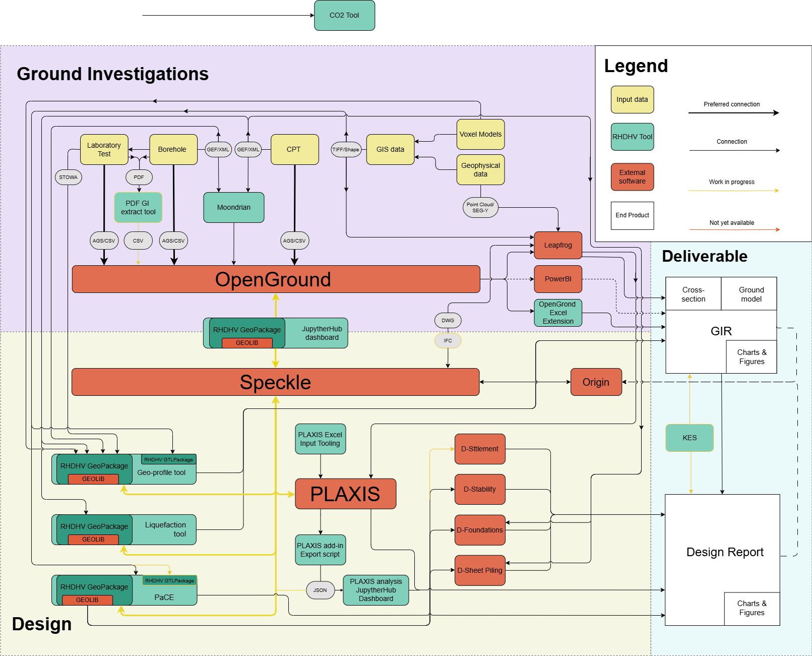Select the JSON format pill
The width and height of the screenshot is (812, 656).
(x=320, y=590)
